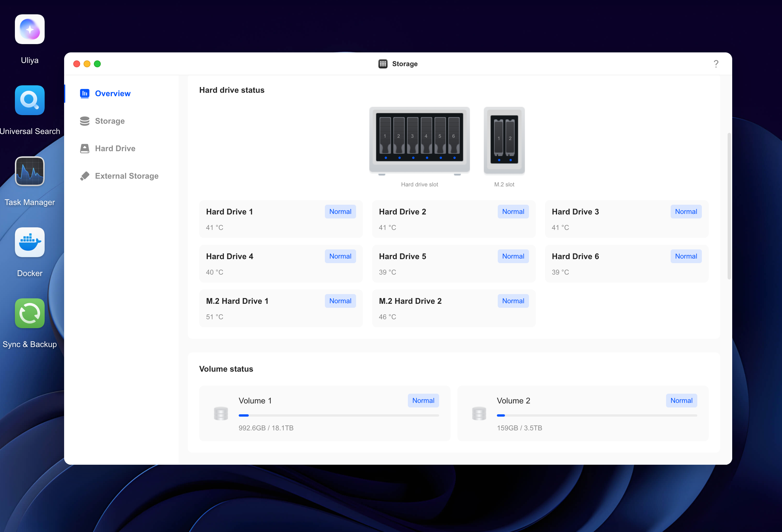Select drive bay 2 in hard drive slot
Screen dimensions: 782x532
399,136
